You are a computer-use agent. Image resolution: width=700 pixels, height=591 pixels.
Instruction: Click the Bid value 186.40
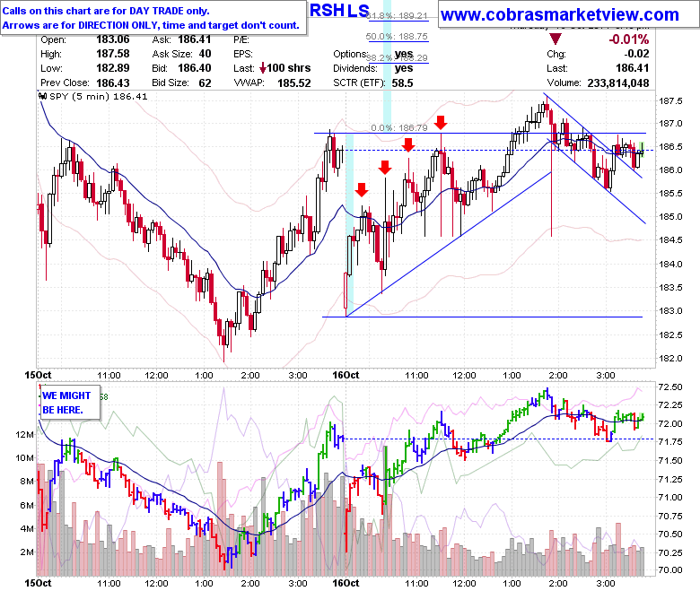point(195,68)
